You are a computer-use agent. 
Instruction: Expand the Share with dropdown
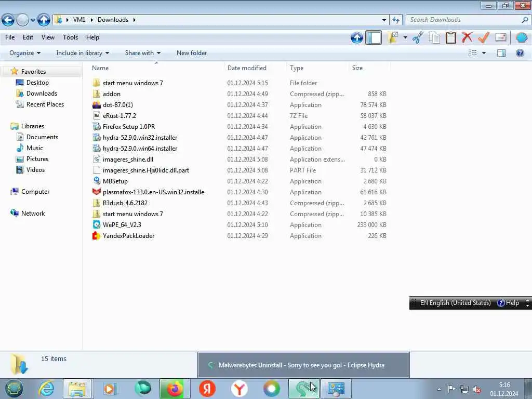pyautogui.click(x=142, y=53)
